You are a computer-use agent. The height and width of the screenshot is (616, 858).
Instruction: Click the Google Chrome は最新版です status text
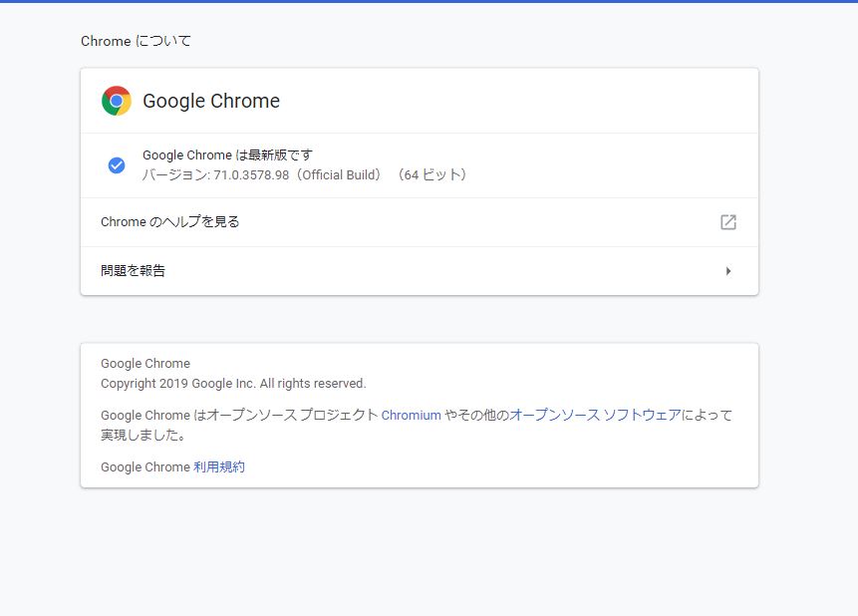227,155
